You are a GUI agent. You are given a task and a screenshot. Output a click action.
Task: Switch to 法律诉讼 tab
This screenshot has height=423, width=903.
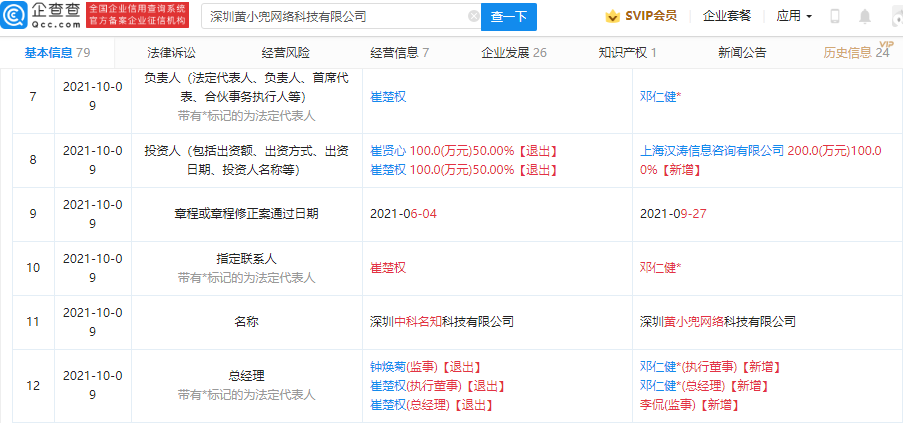[172, 53]
